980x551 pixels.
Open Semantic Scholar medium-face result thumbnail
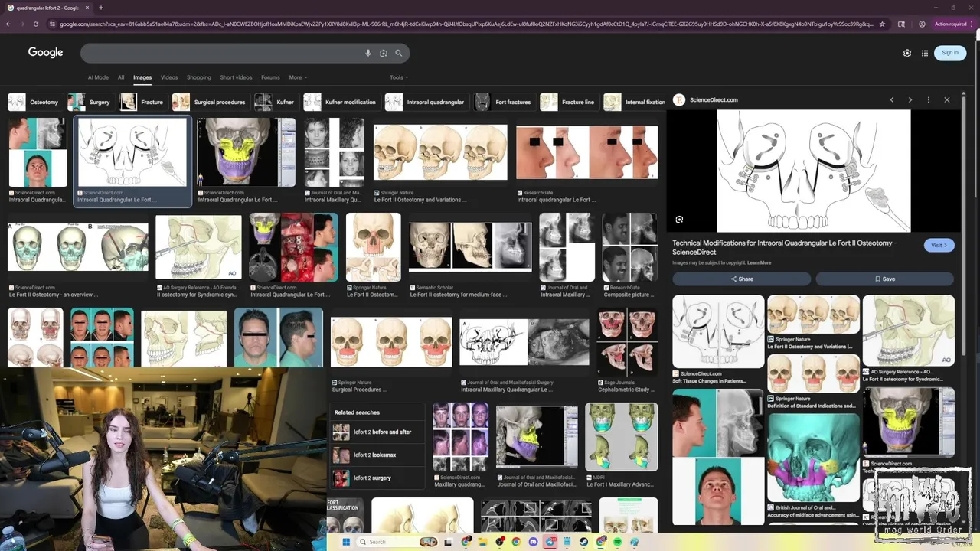470,247
